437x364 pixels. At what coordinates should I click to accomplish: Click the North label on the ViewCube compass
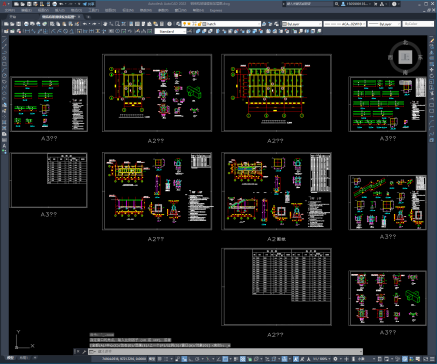click(405, 42)
